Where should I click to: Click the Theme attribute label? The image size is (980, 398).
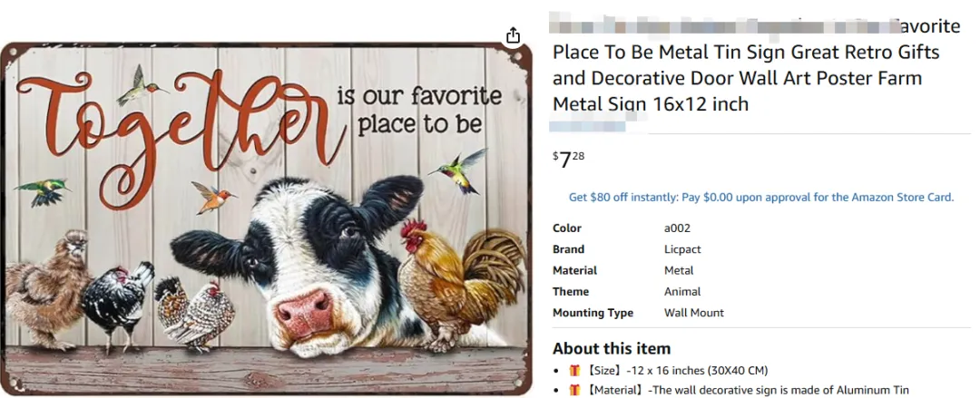(x=571, y=292)
